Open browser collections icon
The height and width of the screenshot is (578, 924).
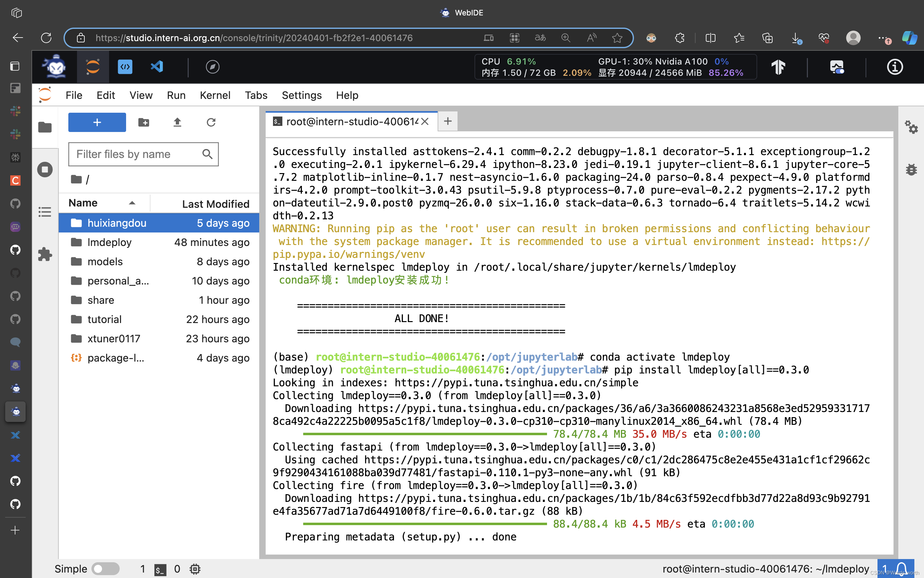pyautogui.click(x=767, y=38)
